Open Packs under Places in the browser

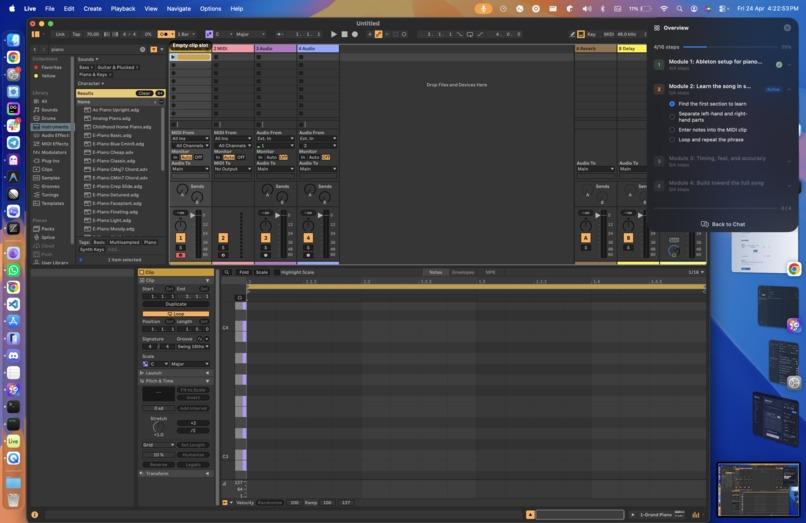pos(45,229)
